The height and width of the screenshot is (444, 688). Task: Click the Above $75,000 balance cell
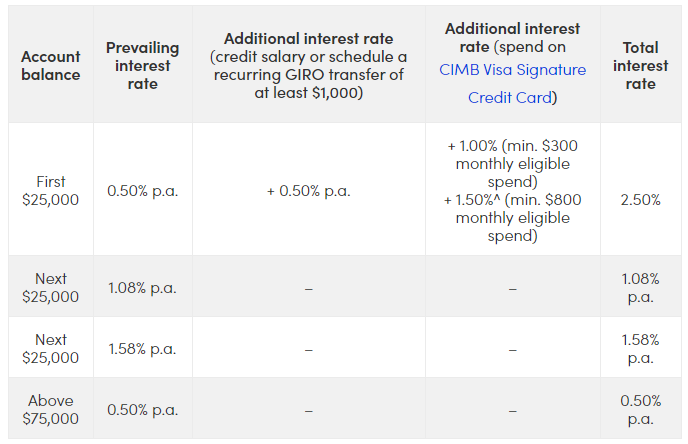[x=51, y=410]
